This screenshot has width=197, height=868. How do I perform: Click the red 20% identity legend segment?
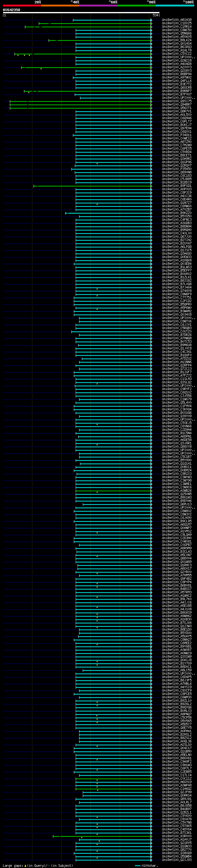click(22, 6)
